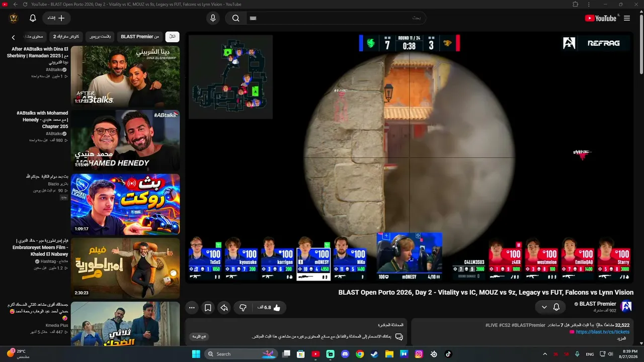Open the Microsoft Store taskbar icon
Image resolution: width=644 pixels, height=362 pixels.
tap(301, 354)
